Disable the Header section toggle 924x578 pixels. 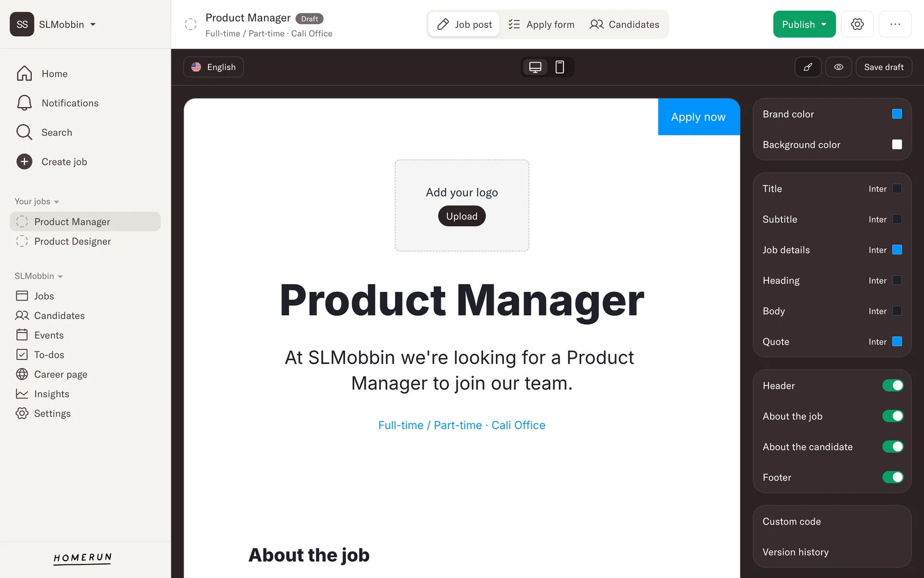[x=893, y=385]
